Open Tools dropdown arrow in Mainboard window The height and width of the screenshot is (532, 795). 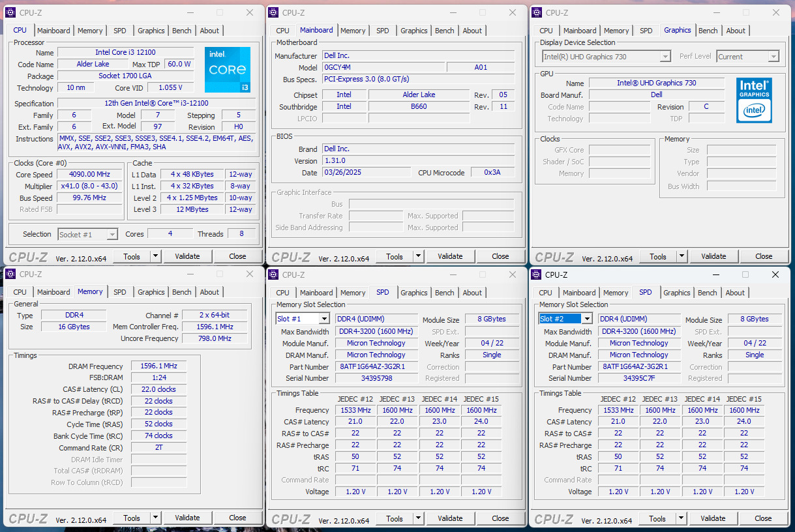click(418, 256)
